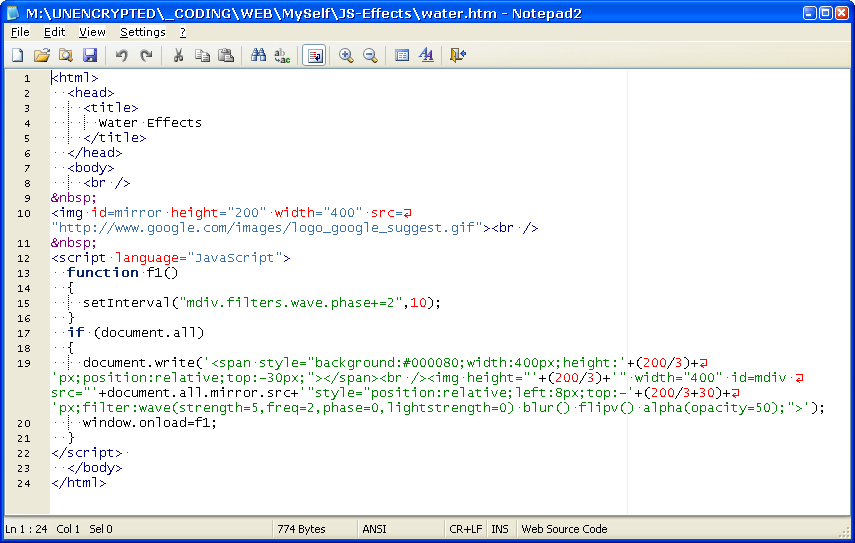Screen dimensions: 855x543
Task: Click the setInterval call on line 15
Action: tap(262, 303)
